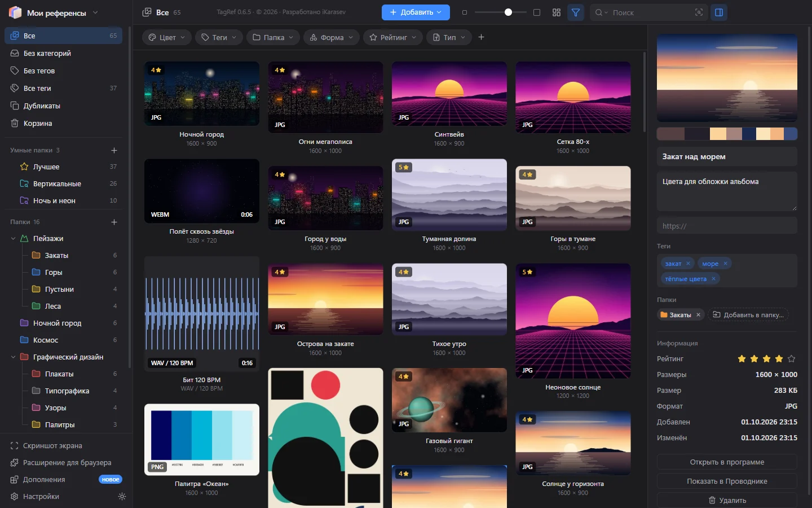
Task: Remove the тёплые цвета tag
Action: pos(713,279)
